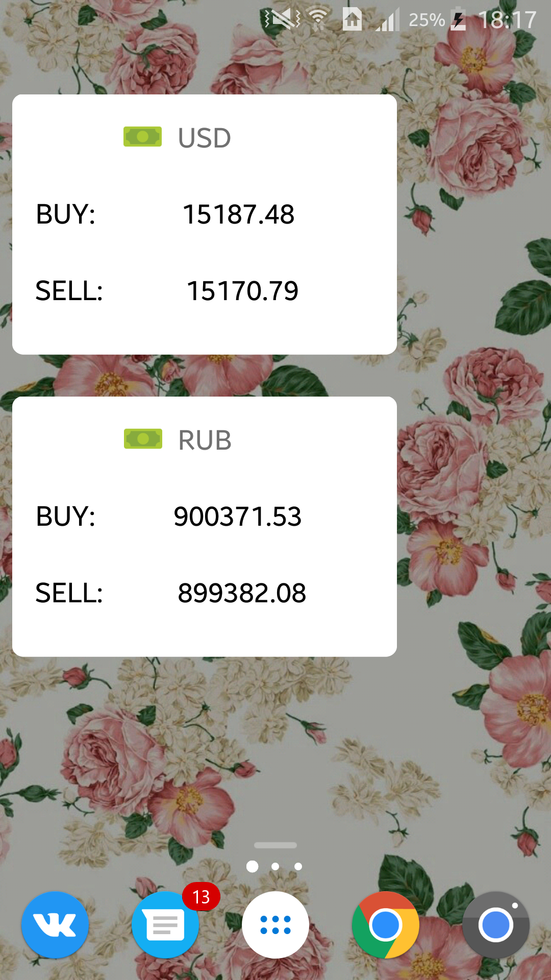Open the app drawer
Viewport: 551px width, 980px height.
tap(275, 924)
